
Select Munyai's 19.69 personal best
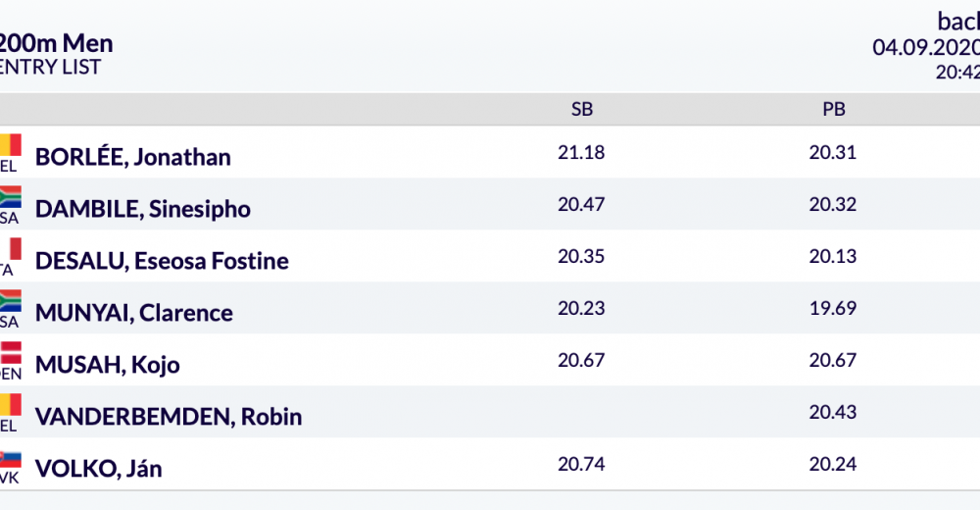point(833,308)
